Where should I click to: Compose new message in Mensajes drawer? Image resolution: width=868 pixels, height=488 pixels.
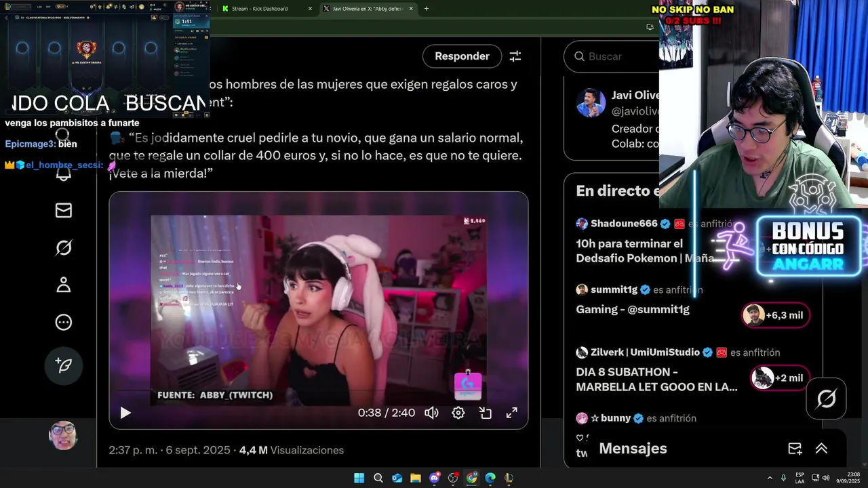point(795,449)
